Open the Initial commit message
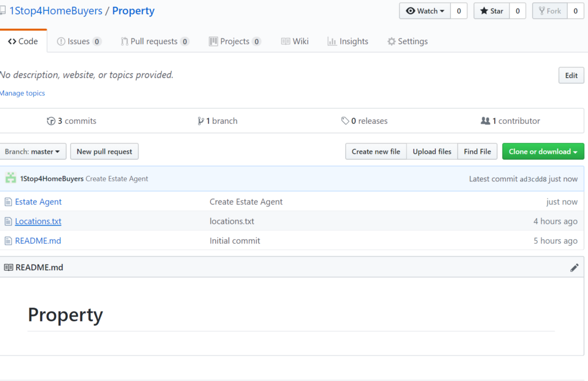Viewport: 588px width, 381px height. [x=235, y=240]
